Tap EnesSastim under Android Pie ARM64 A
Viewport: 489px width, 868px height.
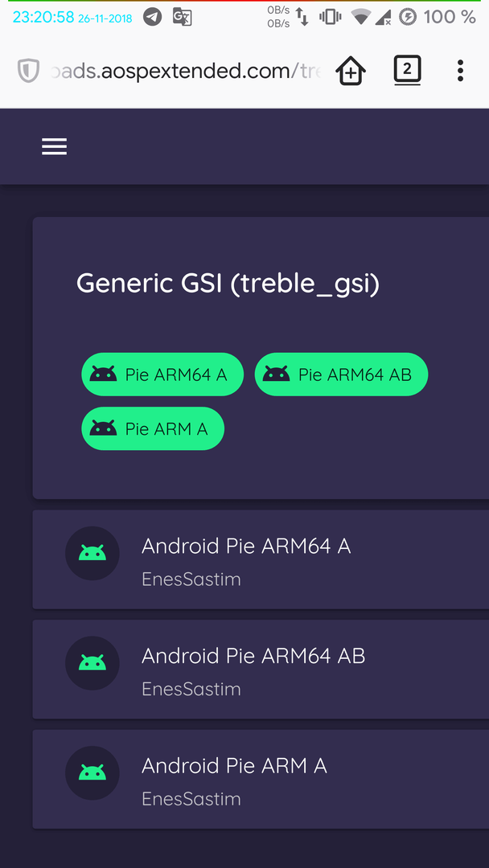tap(191, 579)
